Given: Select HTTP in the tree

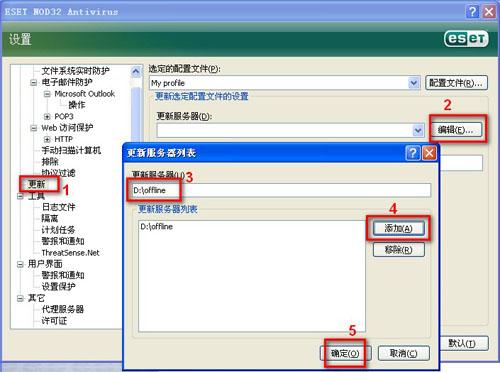Looking at the screenshot, I should (x=63, y=139).
